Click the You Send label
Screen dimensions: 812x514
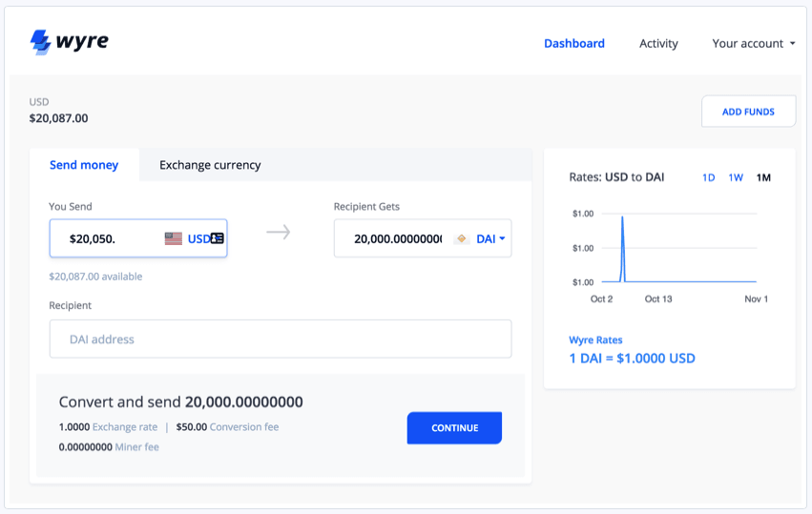click(71, 207)
